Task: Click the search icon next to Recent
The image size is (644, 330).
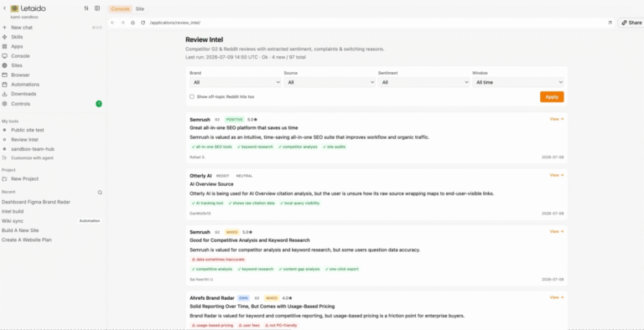Action: click(100, 192)
